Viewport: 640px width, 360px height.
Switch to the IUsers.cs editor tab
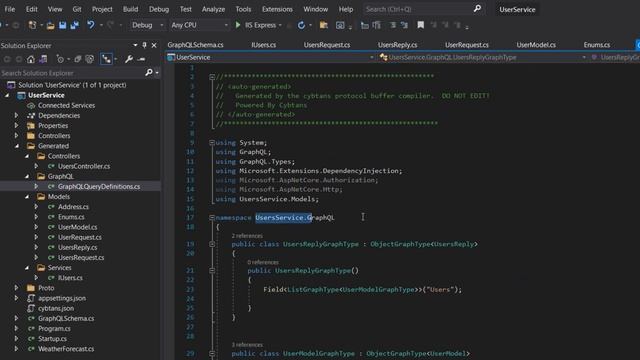(263, 45)
